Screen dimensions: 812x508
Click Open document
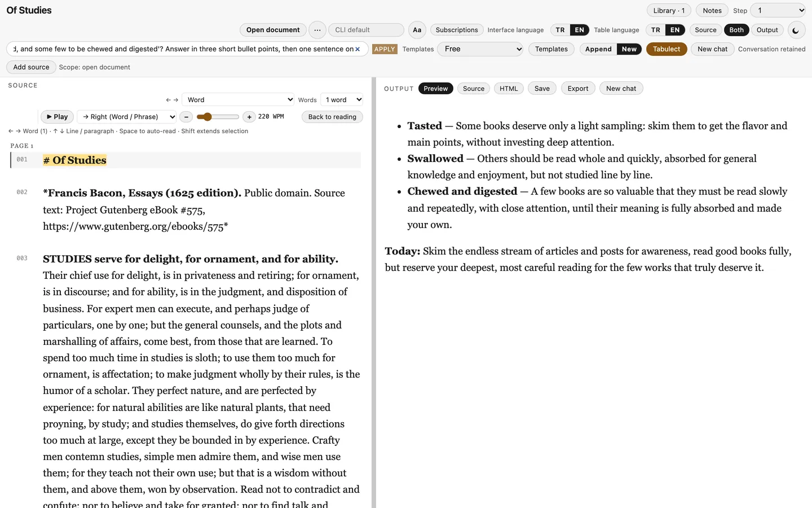pos(273,30)
